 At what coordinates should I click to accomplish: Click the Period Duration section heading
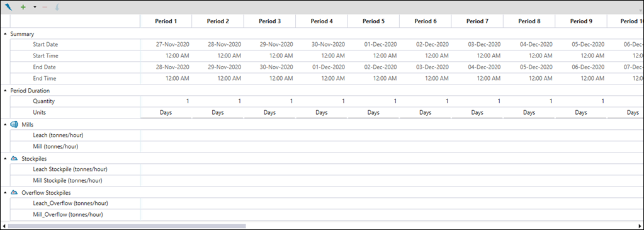pos(30,91)
